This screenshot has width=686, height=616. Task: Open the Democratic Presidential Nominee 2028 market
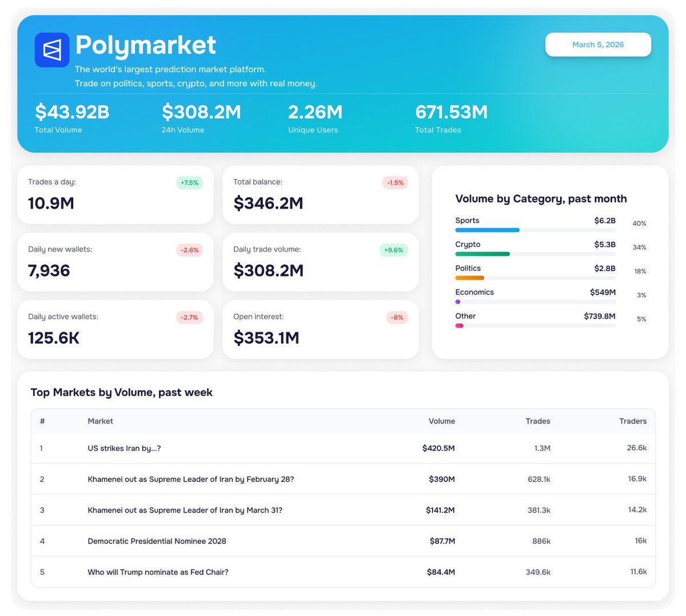pos(158,541)
